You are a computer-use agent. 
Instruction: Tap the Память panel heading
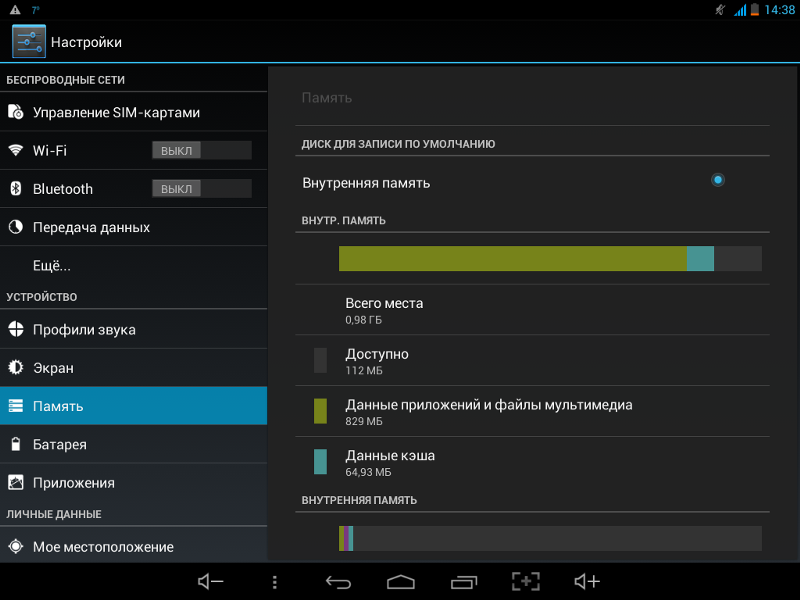327,97
